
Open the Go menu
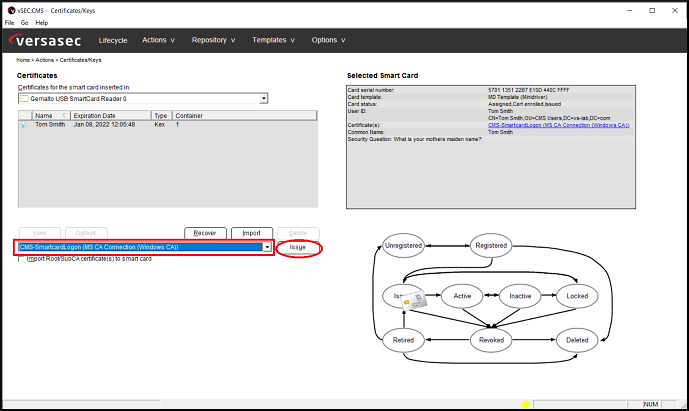pyautogui.click(x=25, y=23)
